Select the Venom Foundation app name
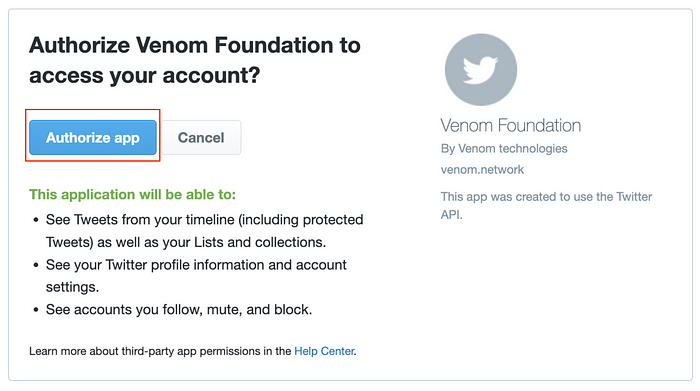The image size is (700, 391). click(511, 125)
